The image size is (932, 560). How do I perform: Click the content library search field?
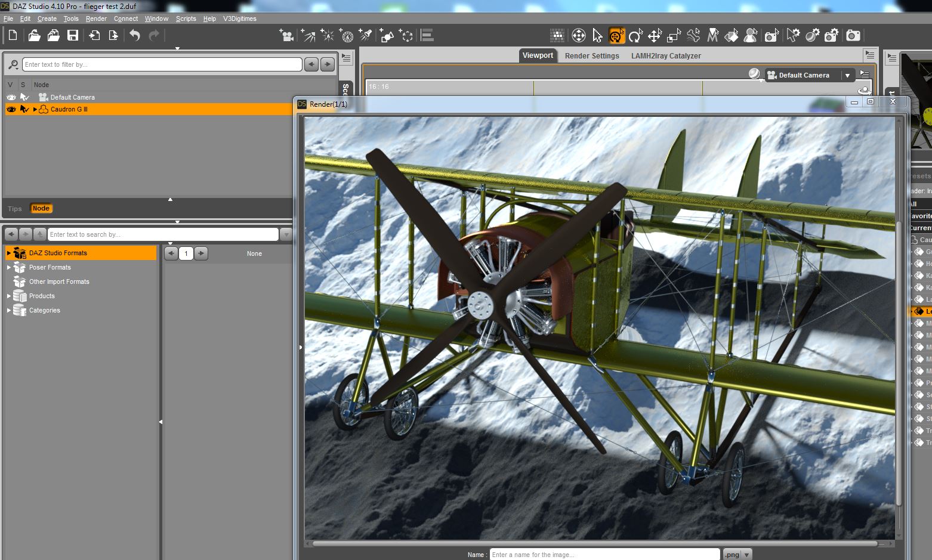point(163,234)
